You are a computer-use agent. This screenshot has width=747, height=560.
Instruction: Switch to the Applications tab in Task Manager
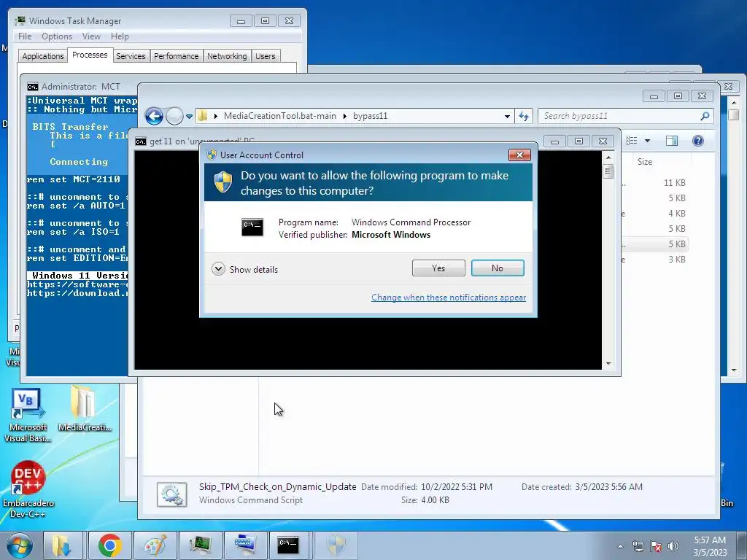43,56
